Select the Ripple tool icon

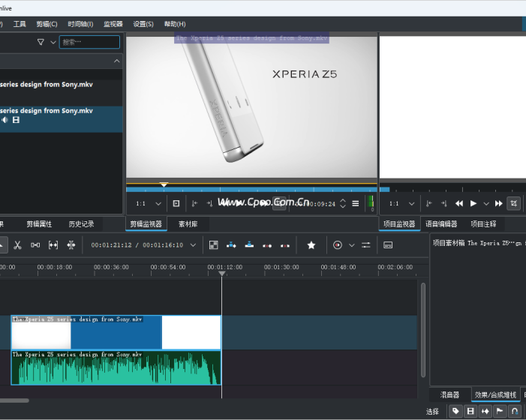(71, 245)
